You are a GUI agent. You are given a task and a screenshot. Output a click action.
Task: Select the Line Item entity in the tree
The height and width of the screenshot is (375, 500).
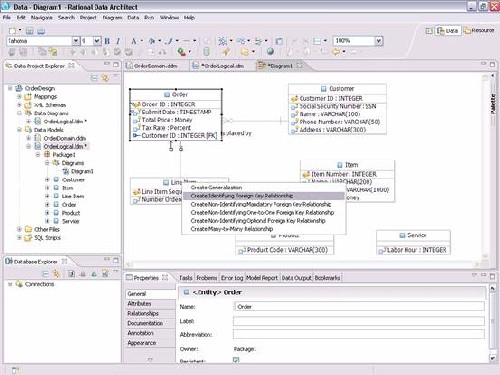point(73,196)
